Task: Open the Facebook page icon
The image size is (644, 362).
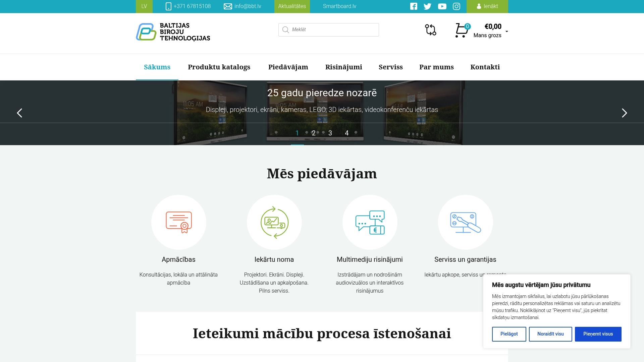Action: click(414, 6)
